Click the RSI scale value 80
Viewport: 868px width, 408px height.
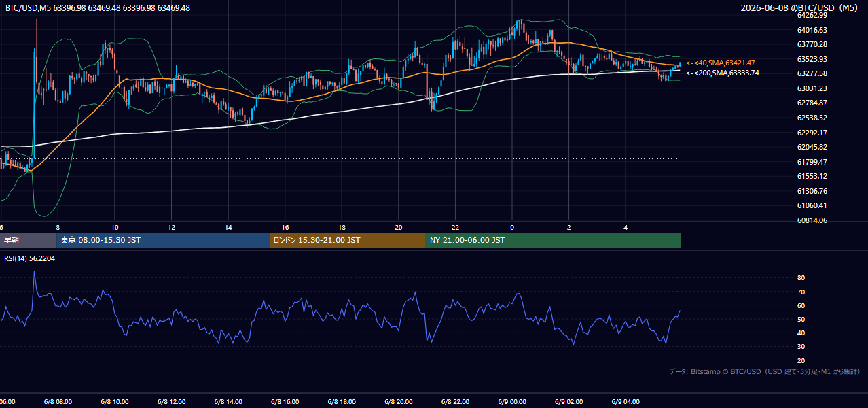point(801,278)
